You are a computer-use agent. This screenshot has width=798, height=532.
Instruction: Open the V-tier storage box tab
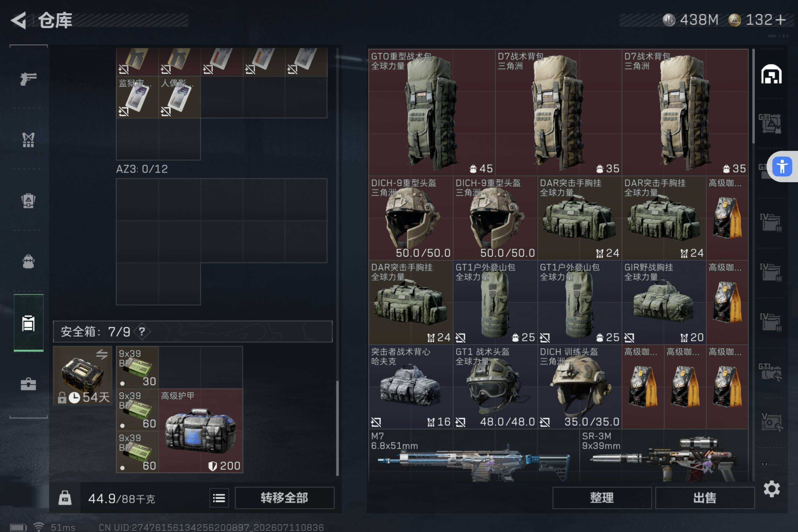tap(771, 421)
